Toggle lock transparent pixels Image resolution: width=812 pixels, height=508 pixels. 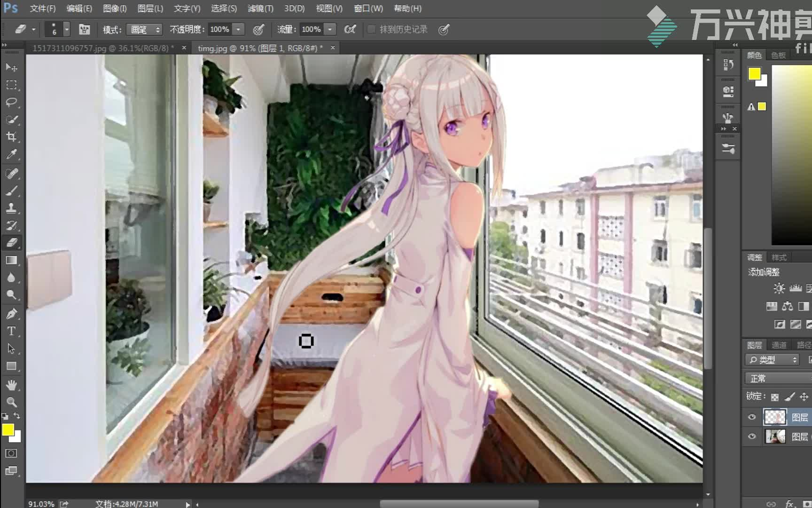tap(775, 397)
